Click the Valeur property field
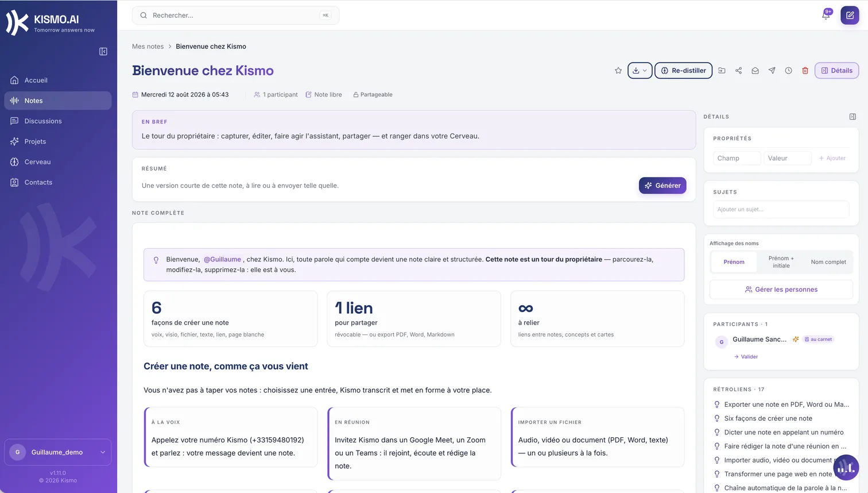 [787, 158]
